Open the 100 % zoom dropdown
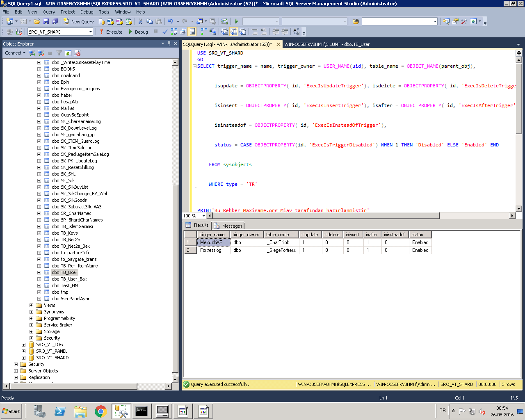This screenshot has width=525, height=420. tap(203, 216)
